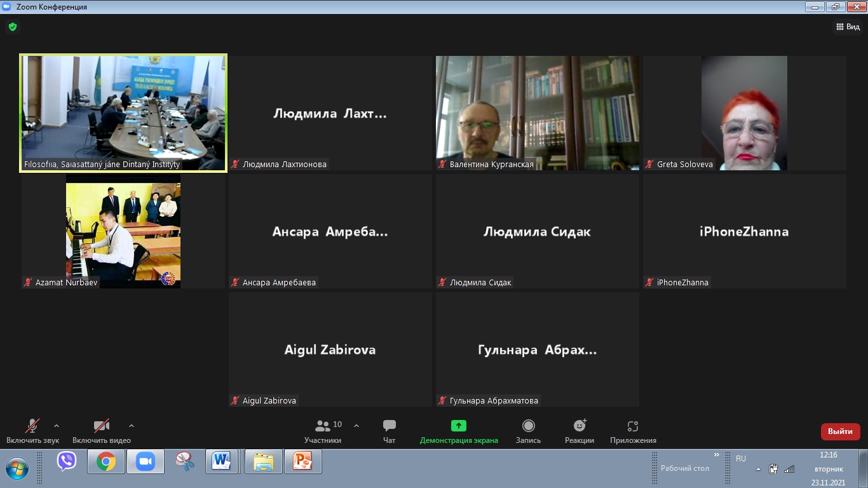Open Viber from the taskbar
Screen dimensions: 868x488
[x=67, y=461]
